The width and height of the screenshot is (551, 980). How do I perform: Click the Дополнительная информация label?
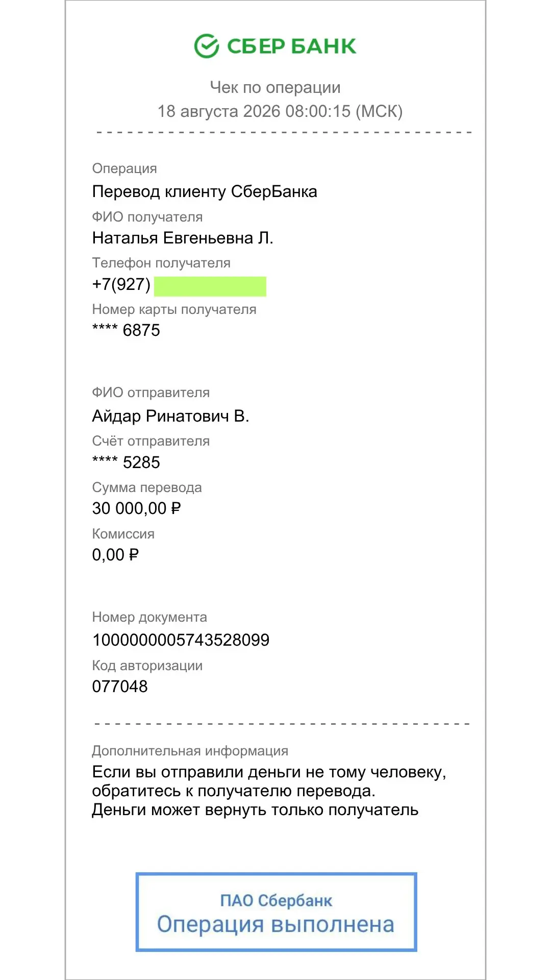click(x=190, y=751)
